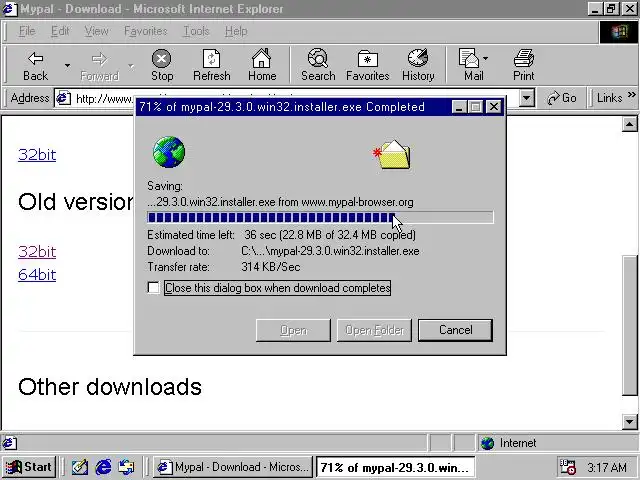Open the File menu
Image resolution: width=640 pixels, height=480 pixels.
tap(27, 31)
